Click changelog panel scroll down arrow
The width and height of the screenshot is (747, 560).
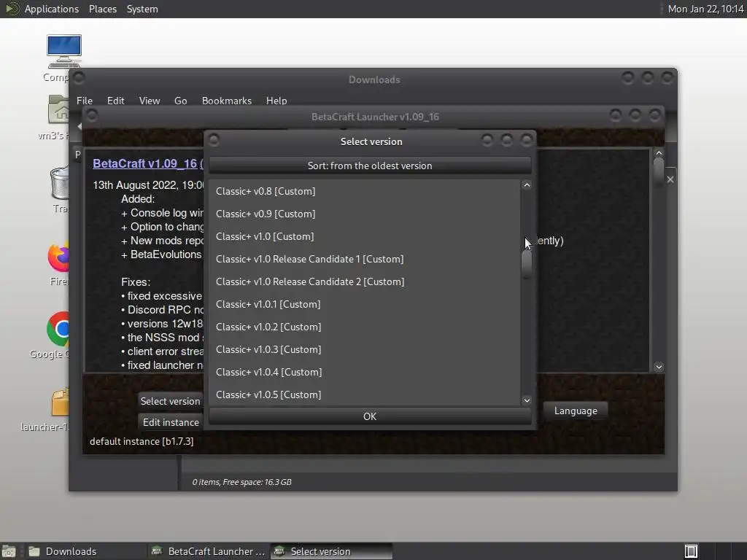coord(659,367)
